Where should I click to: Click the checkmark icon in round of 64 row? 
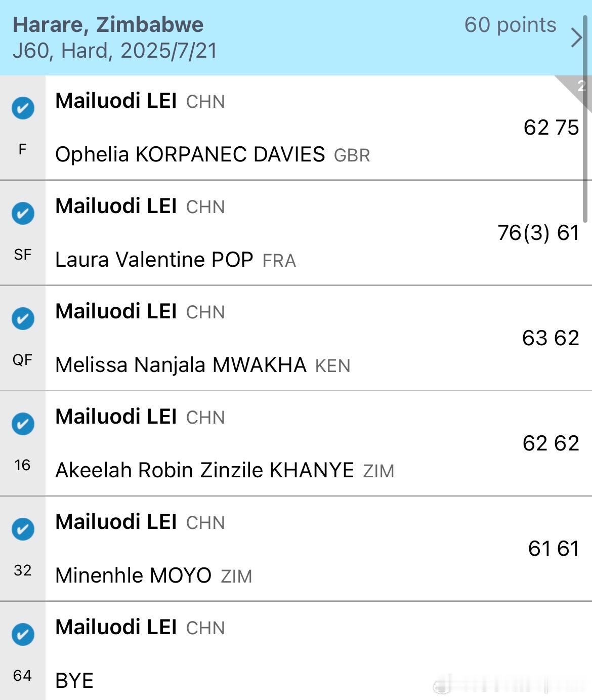[23, 634]
